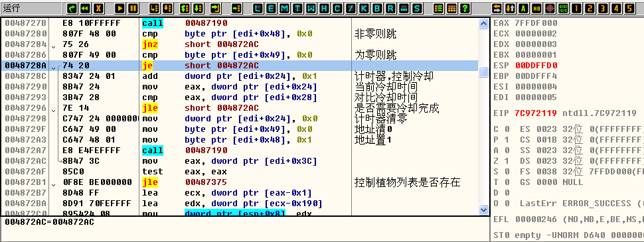The height and width of the screenshot is (242, 644).
Task: Select the EAX 7FFDF000 register value
Action: pos(536,23)
